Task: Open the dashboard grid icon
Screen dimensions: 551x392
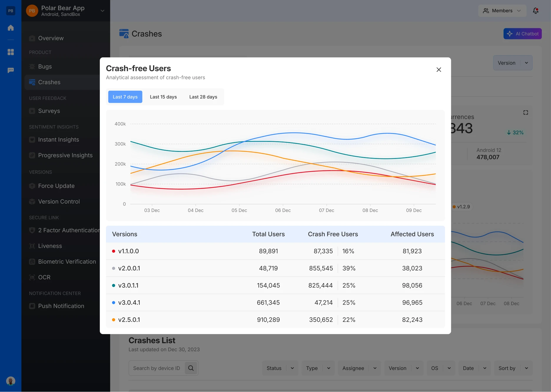Action: click(11, 52)
